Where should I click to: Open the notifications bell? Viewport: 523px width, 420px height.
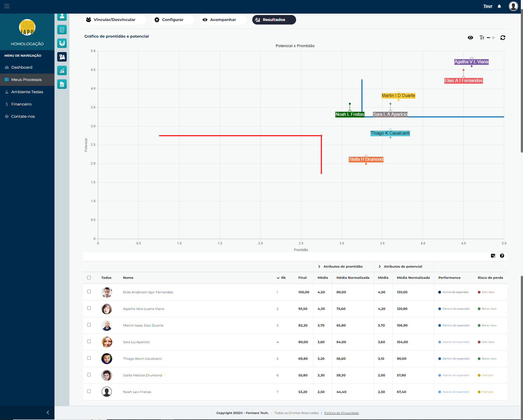click(x=499, y=6)
